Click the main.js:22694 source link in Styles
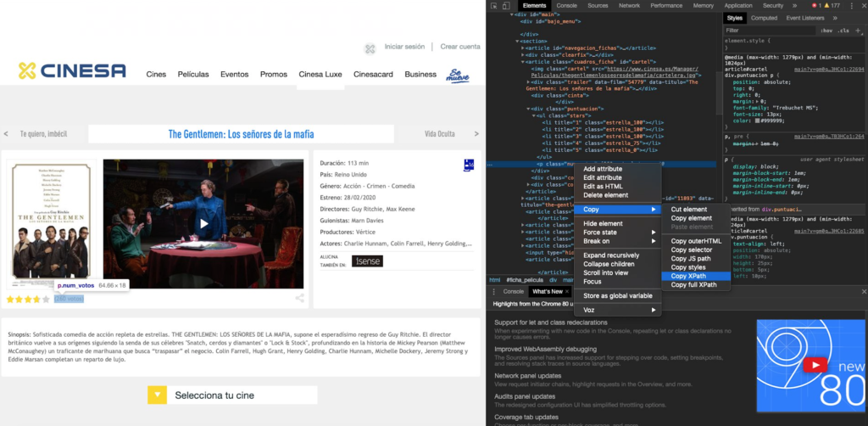 click(829, 70)
